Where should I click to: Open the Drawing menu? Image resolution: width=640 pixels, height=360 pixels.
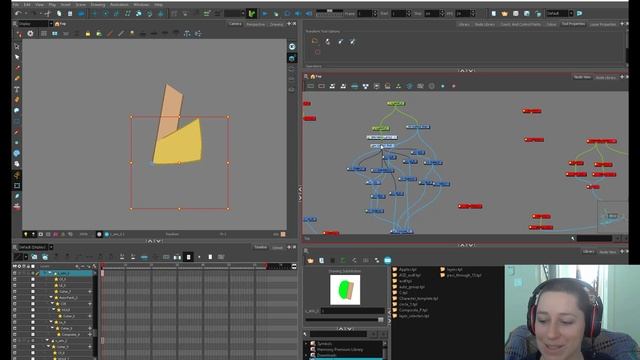(x=98, y=4)
